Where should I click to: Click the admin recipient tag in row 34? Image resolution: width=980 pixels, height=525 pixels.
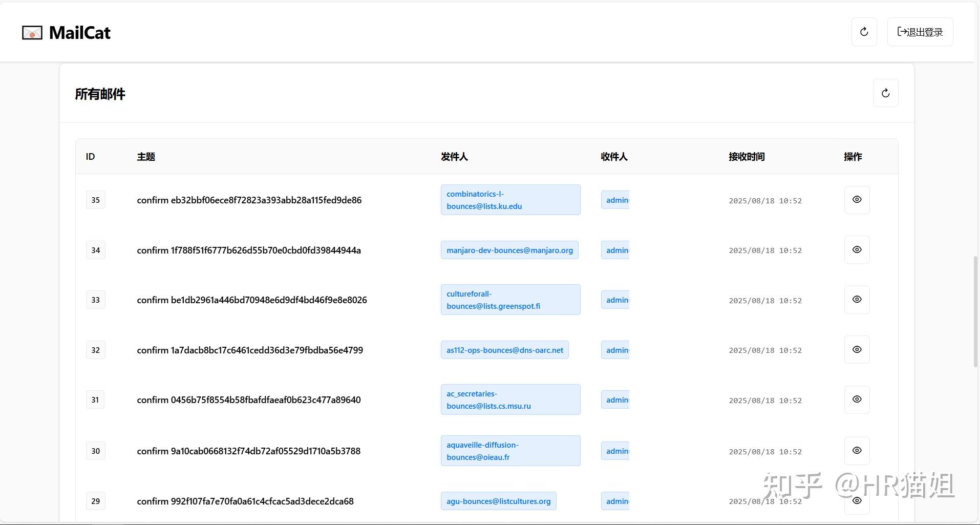pos(615,250)
